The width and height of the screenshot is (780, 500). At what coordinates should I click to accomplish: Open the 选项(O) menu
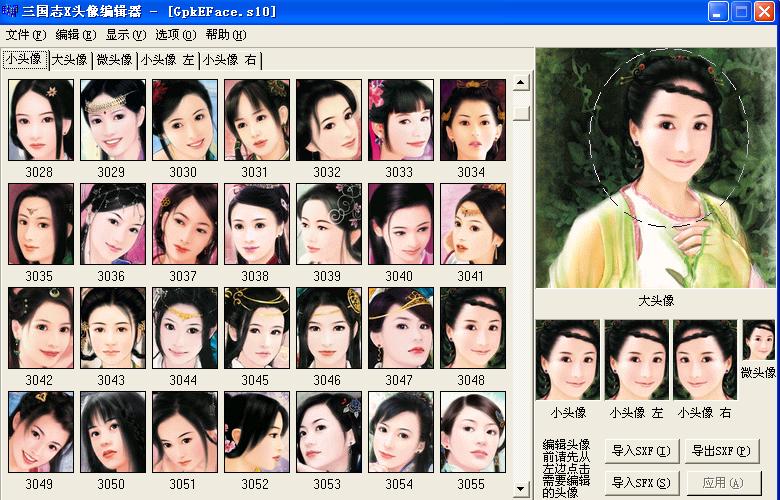pos(176,35)
